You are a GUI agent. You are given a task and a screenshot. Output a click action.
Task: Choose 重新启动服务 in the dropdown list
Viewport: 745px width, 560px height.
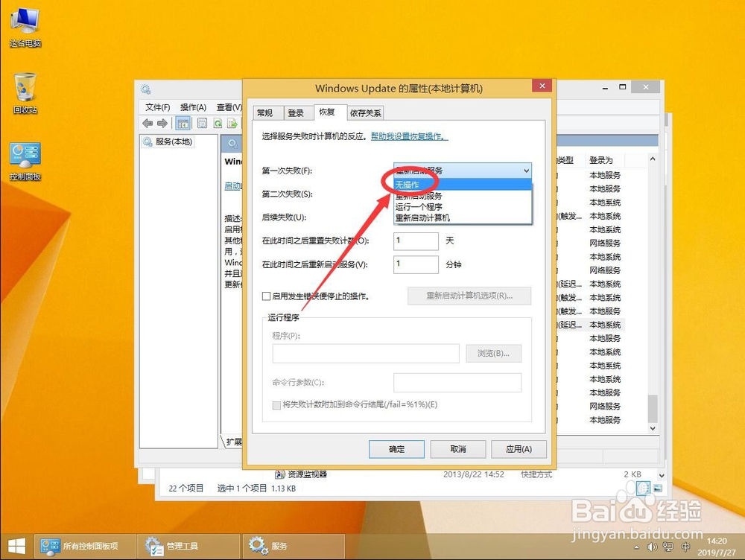tap(463, 196)
